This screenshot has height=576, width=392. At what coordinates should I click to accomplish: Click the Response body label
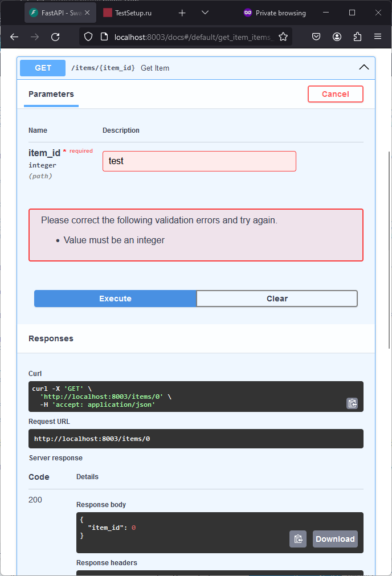pyautogui.click(x=101, y=505)
